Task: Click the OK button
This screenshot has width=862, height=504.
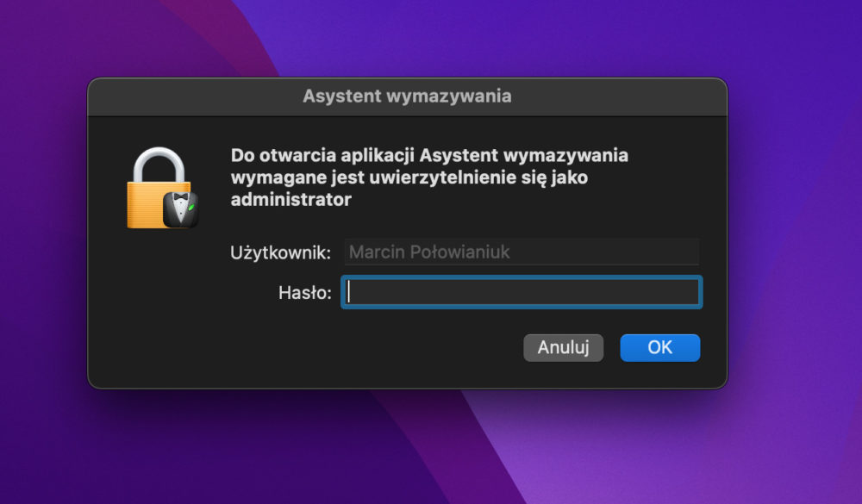Action: click(x=659, y=347)
